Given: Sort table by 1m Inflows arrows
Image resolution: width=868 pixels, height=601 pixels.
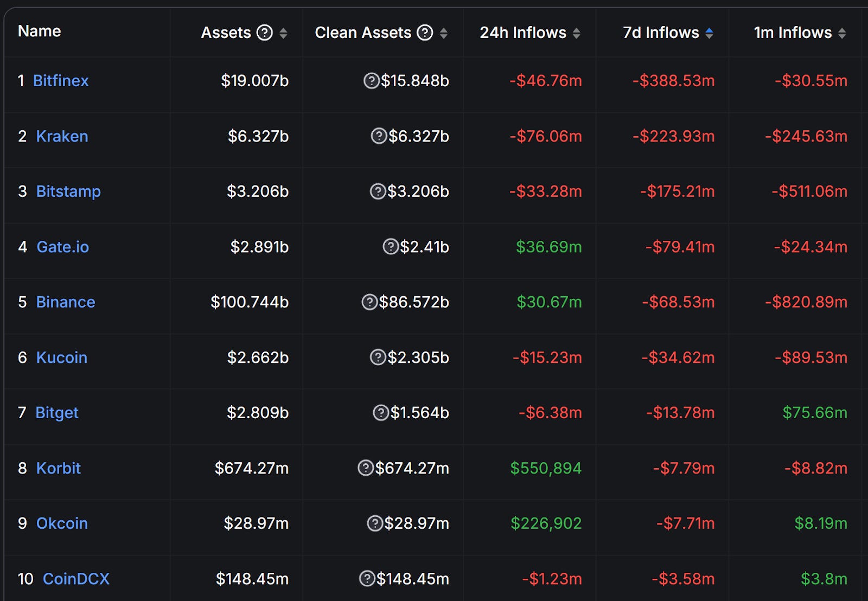Looking at the screenshot, I should (x=842, y=33).
